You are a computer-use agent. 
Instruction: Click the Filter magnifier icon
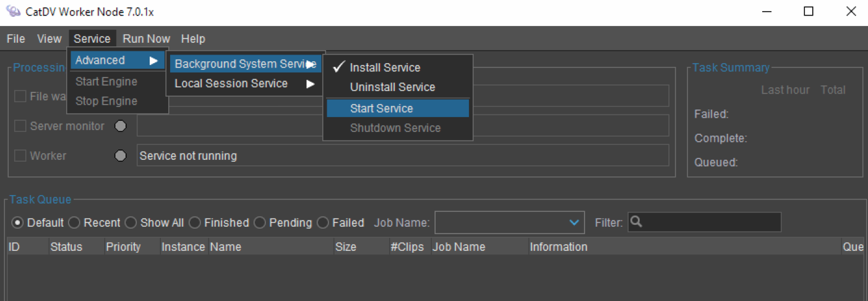click(636, 222)
